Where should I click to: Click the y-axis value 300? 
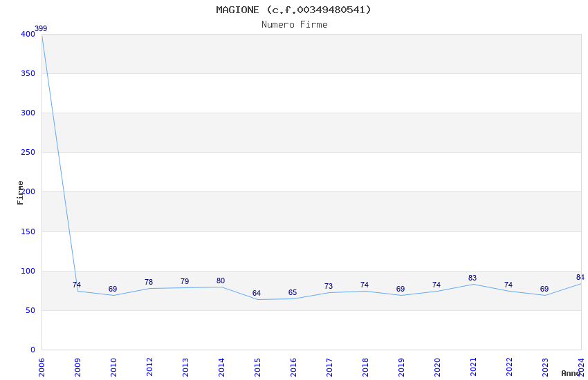(x=28, y=113)
